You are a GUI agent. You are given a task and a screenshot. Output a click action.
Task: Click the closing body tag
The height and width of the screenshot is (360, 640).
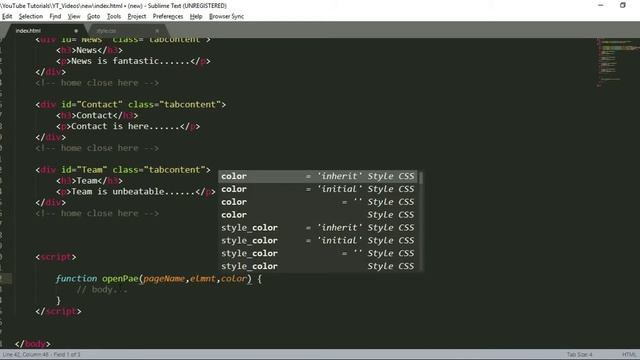(x=33, y=344)
